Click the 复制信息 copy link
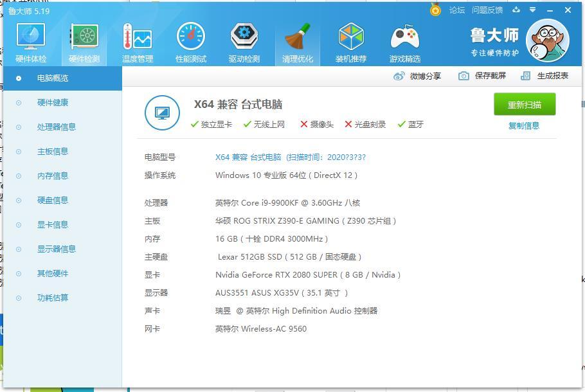The image size is (585, 392). click(525, 125)
